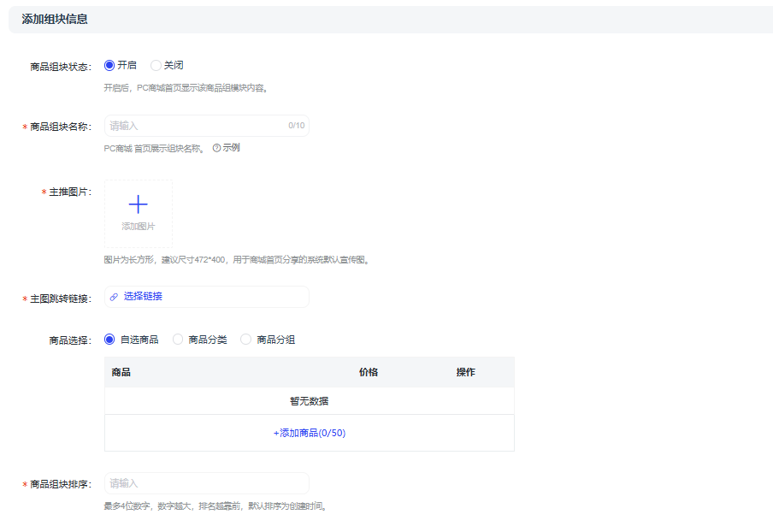Click the 选择链接 text
This screenshot has width=773, height=532.
143,297
